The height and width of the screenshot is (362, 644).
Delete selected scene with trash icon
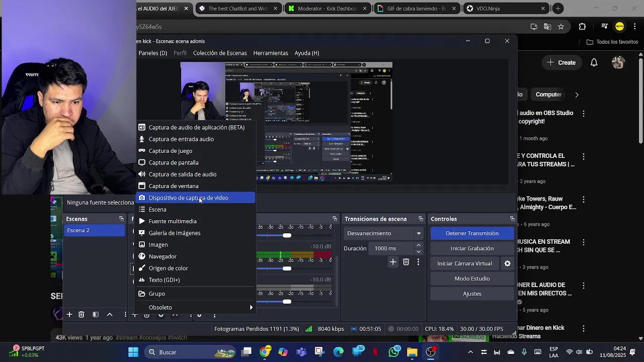coord(82,315)
